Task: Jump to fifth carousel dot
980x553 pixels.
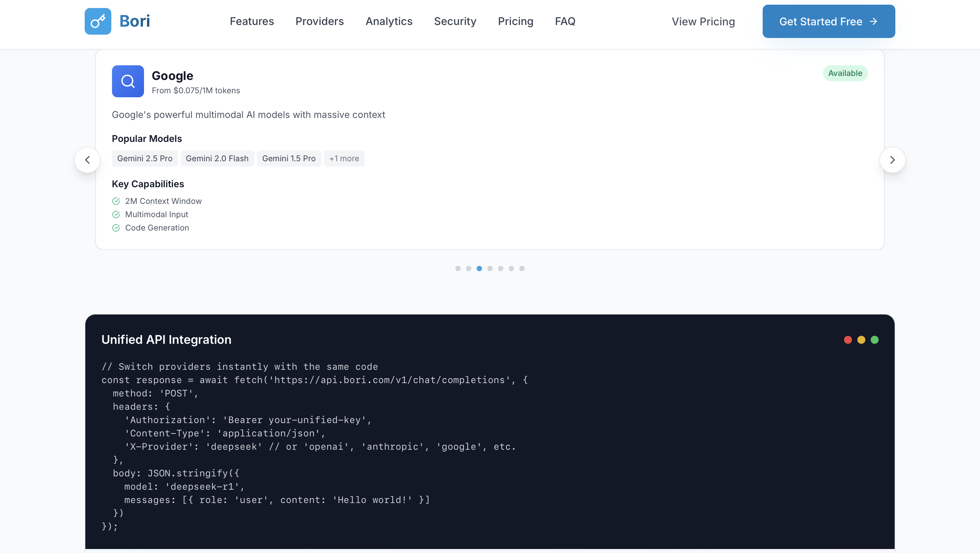Action: point(501,269)
